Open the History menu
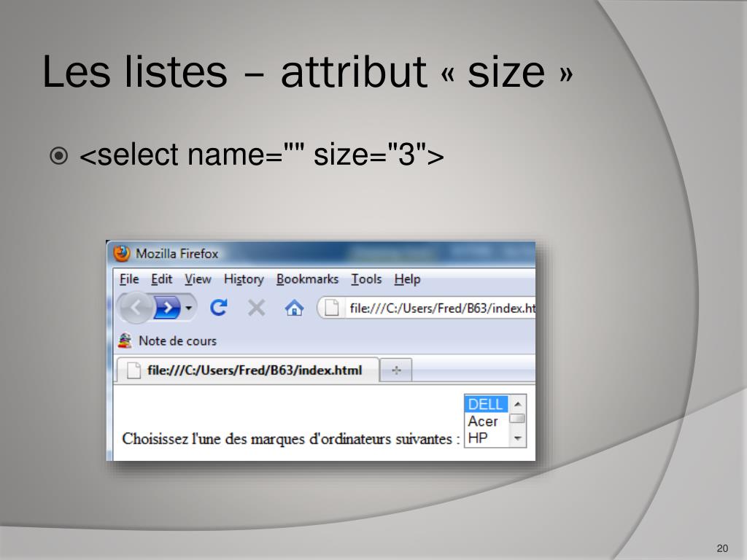This screenshot has height=560, width=747. coord(244,279)
